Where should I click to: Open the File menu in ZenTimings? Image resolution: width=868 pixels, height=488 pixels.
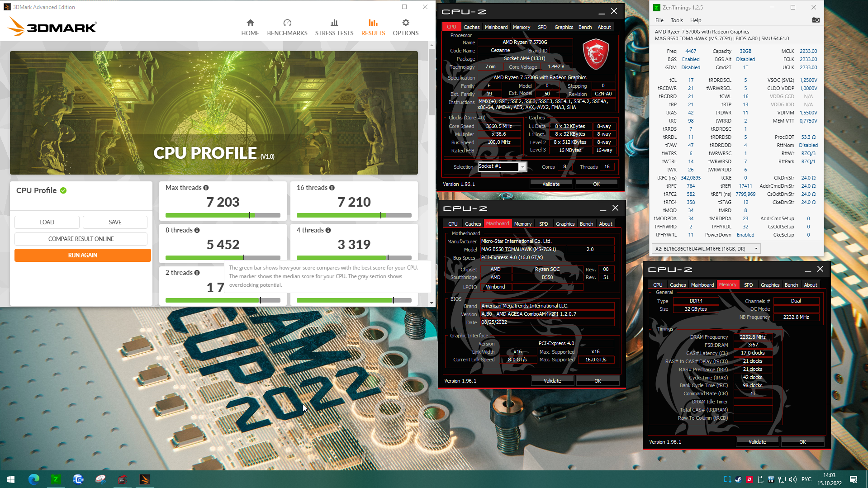(x=659, y=20)
